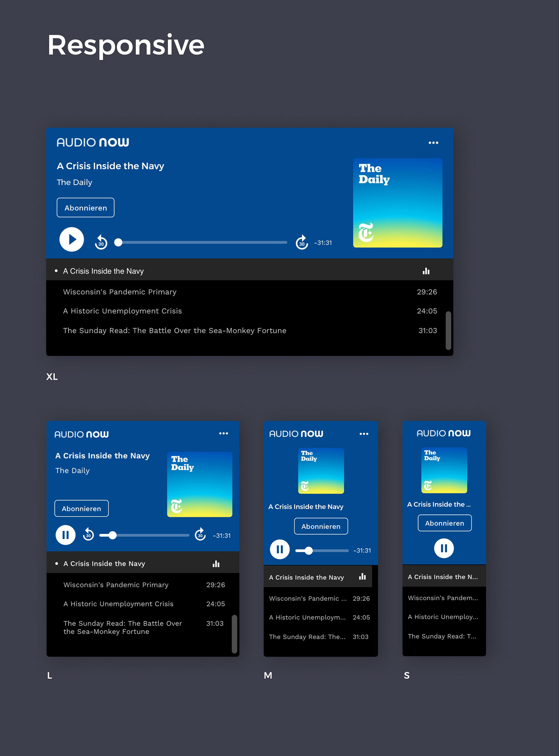Click Abonnieren button in M player

(x=321, y=526)
